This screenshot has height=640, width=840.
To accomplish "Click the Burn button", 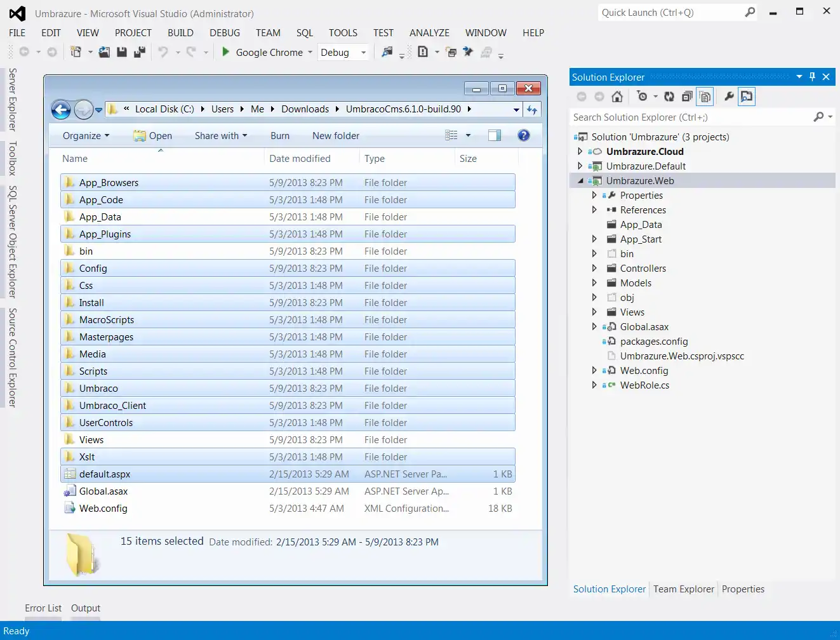I will click(x=280, y=135).
